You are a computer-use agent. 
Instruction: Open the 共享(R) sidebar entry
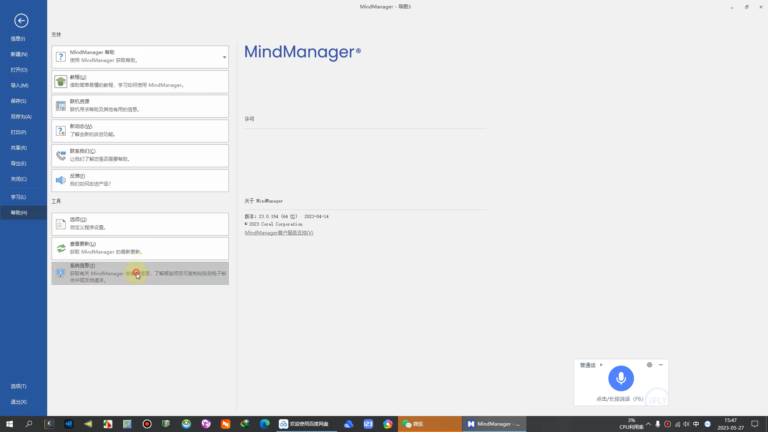(18, 148)
